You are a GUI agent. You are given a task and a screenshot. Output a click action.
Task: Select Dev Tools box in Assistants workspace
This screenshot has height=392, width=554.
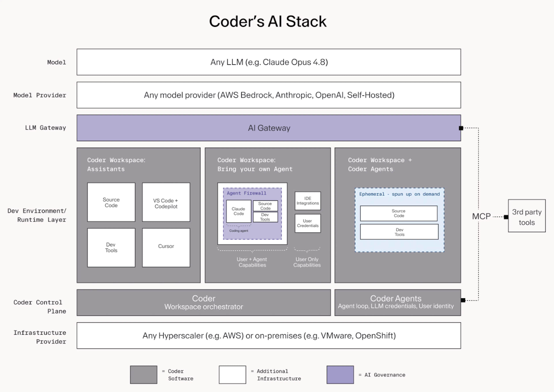click(x=111, y=248)
